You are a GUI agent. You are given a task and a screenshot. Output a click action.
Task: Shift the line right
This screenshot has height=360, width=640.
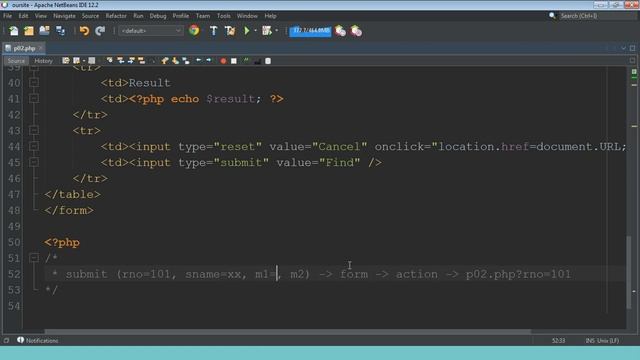tap(209, 61)
